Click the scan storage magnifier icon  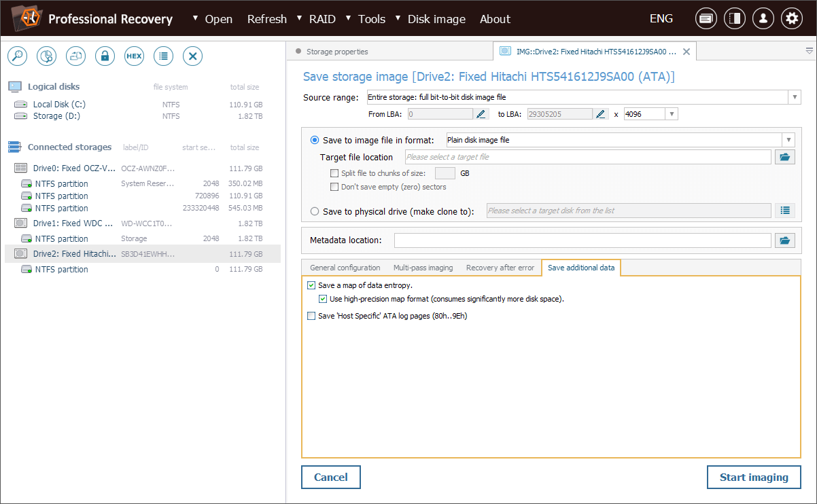pyautogui.click(x=17, y=56)
